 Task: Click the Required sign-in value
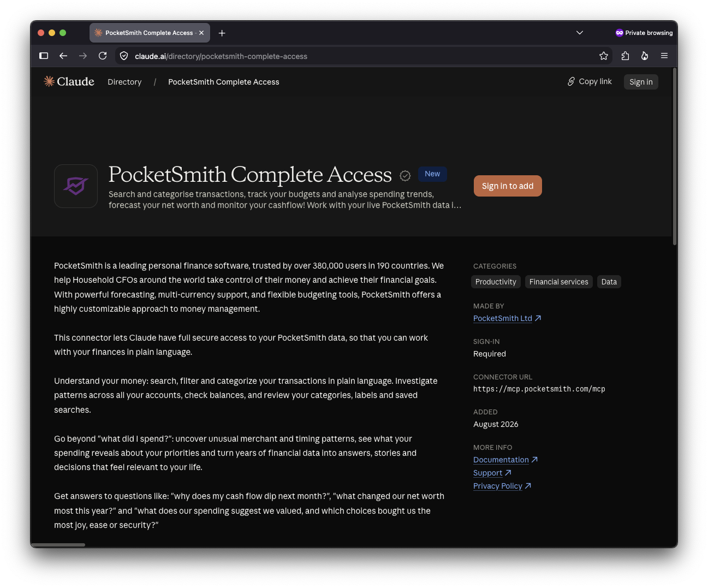coord(490,354)
